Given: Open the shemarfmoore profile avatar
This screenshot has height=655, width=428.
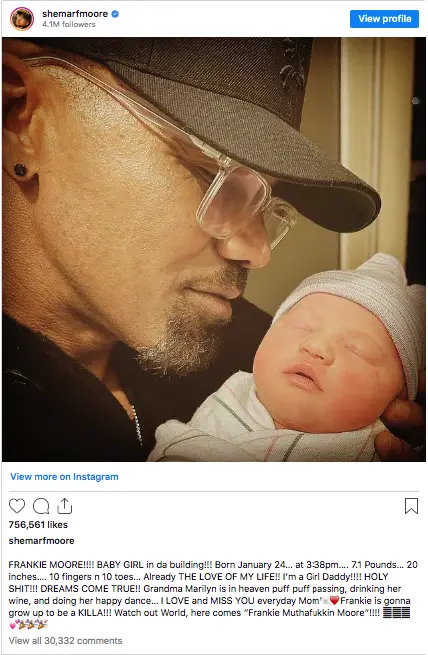Looking at the screenshot, I should point(22,19).
